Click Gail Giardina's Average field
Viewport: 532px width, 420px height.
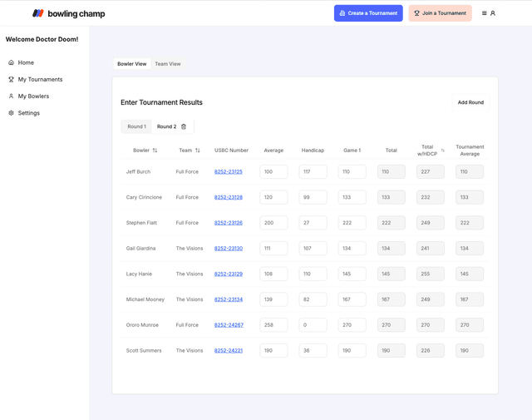273,248
